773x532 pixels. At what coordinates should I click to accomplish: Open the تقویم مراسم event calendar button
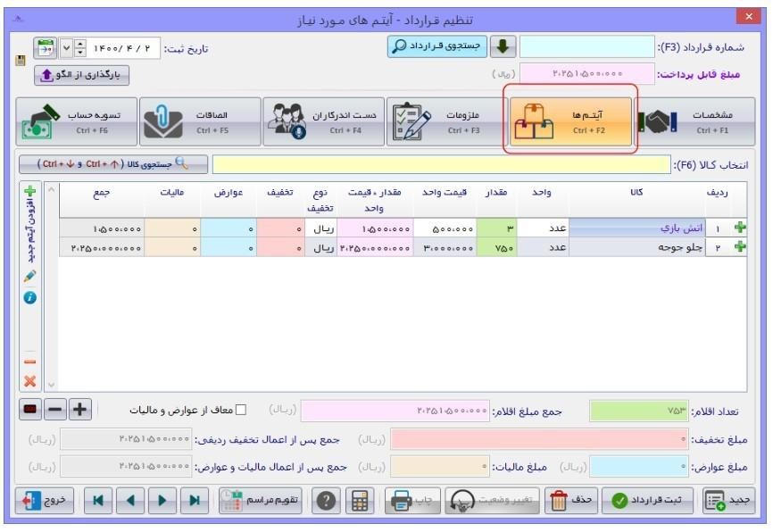[261, 501]
